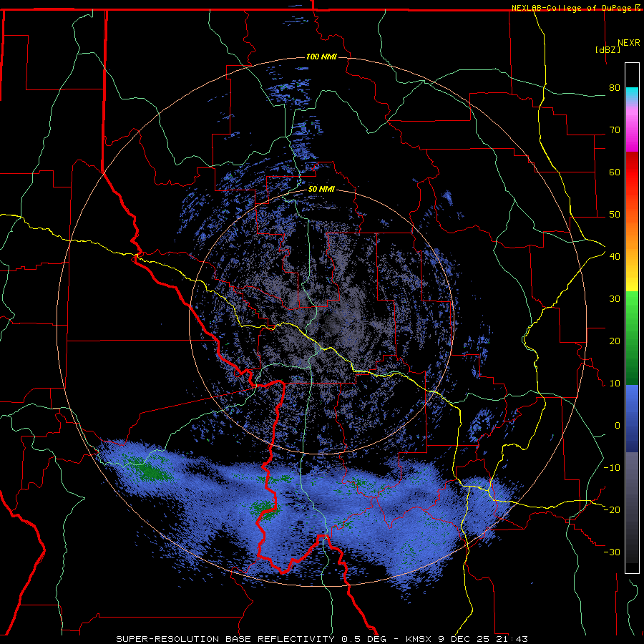Click the NEXLAB-College of DuPage watermark text

pyautogui.click(x=573, y=8)
